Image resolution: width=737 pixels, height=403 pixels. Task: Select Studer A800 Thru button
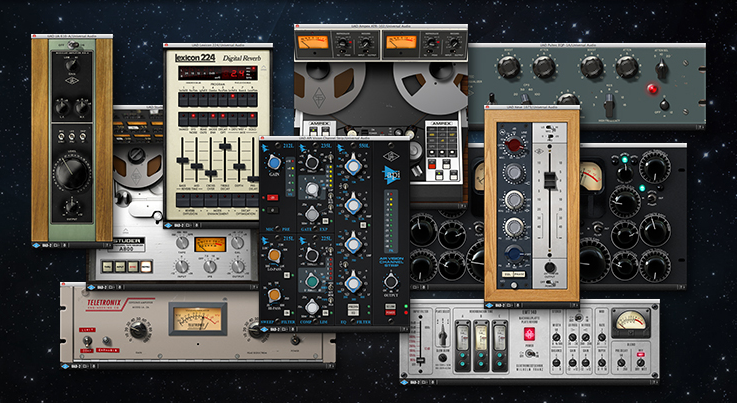coord(107,267)
